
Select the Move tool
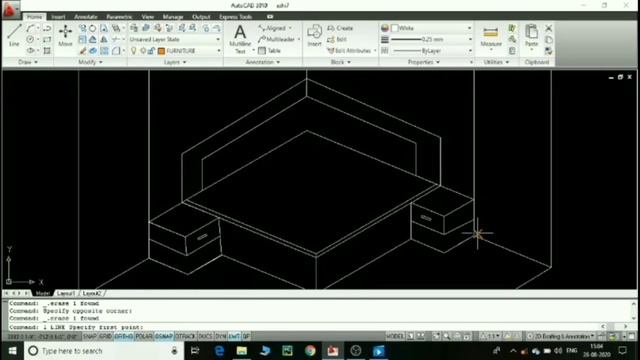pyautogui.click(x=65, y=35)
